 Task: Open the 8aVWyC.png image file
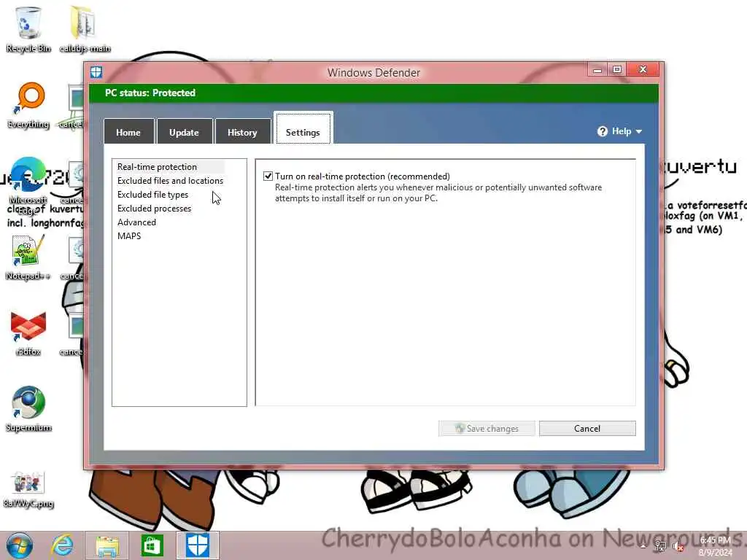click(x=28, y=489)
